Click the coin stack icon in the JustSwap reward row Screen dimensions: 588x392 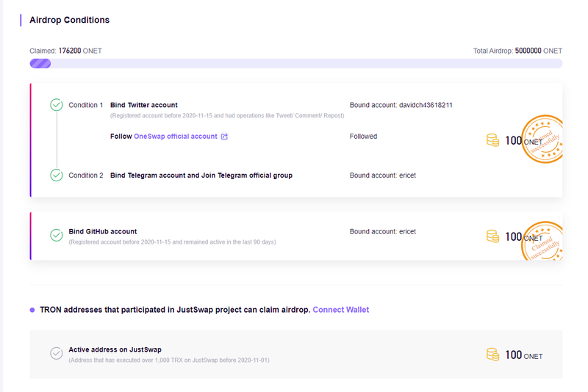pyautogui.click(x=492, y=354)
